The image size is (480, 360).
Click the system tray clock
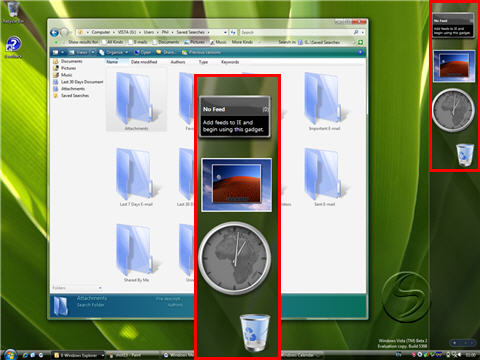pyautogui.click(x=470, y=355)
